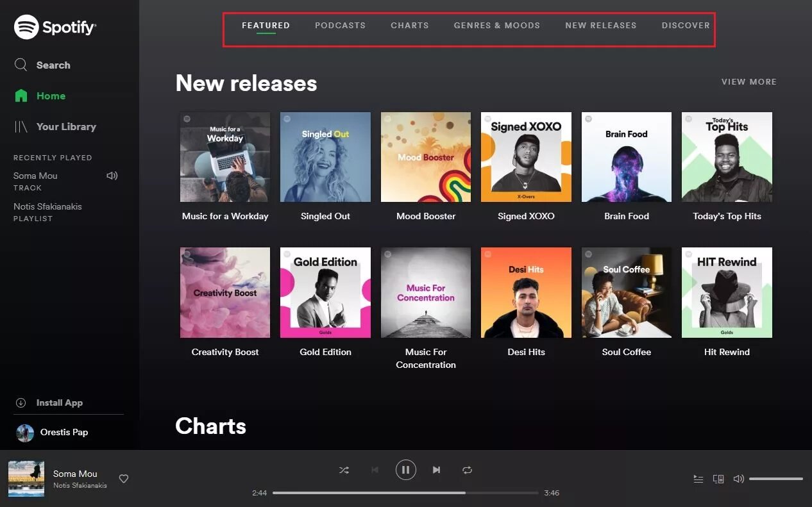Open the New Releases tab
812x507 pixels.
point(600,26)
